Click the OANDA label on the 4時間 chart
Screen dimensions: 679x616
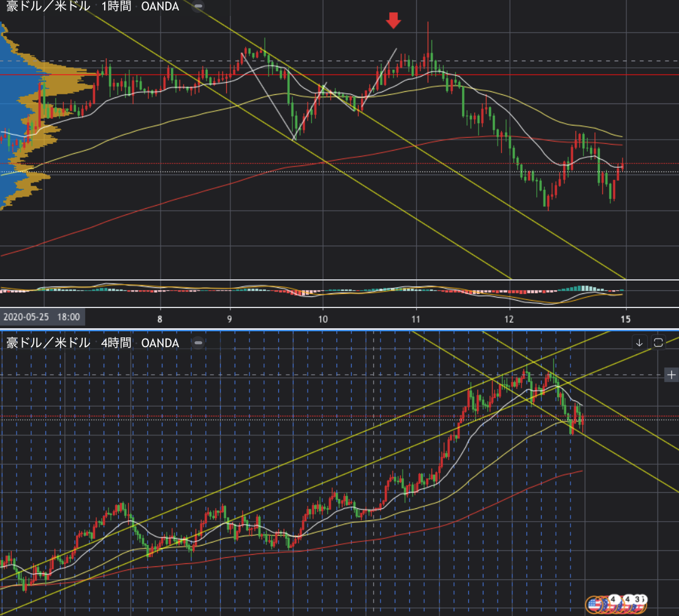coord(160,343)
